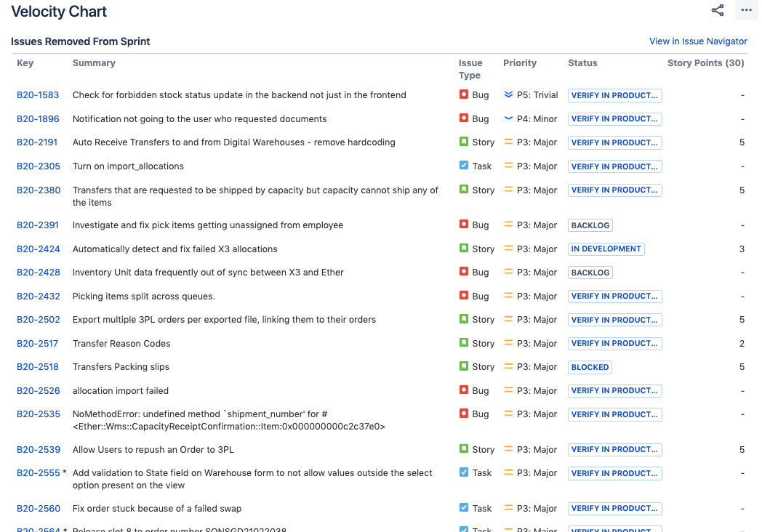Click the Bug icon for B20-2535
Screen dimensions: 762x532
coord(464,413)
